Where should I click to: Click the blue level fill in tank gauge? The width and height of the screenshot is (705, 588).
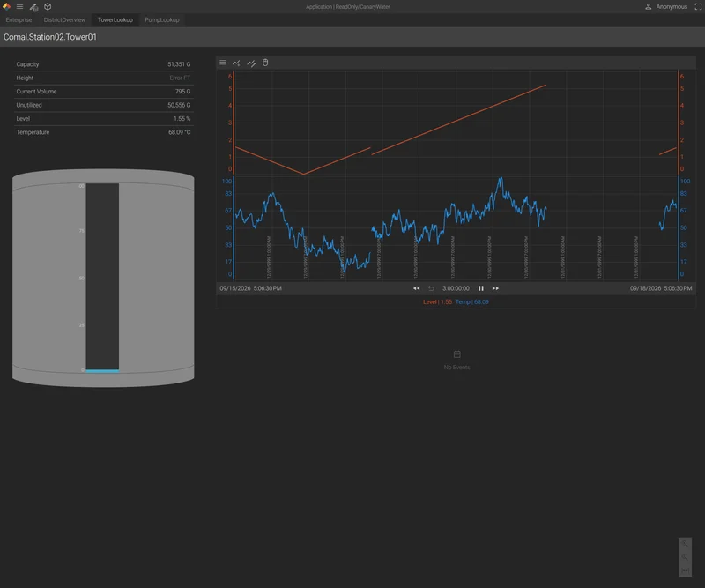(x=102, y=371)
